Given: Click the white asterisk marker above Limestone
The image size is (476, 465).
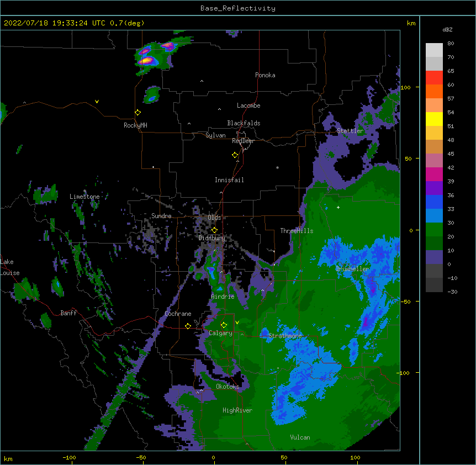Looking at the screenshot, I should (x=84, y=191).
